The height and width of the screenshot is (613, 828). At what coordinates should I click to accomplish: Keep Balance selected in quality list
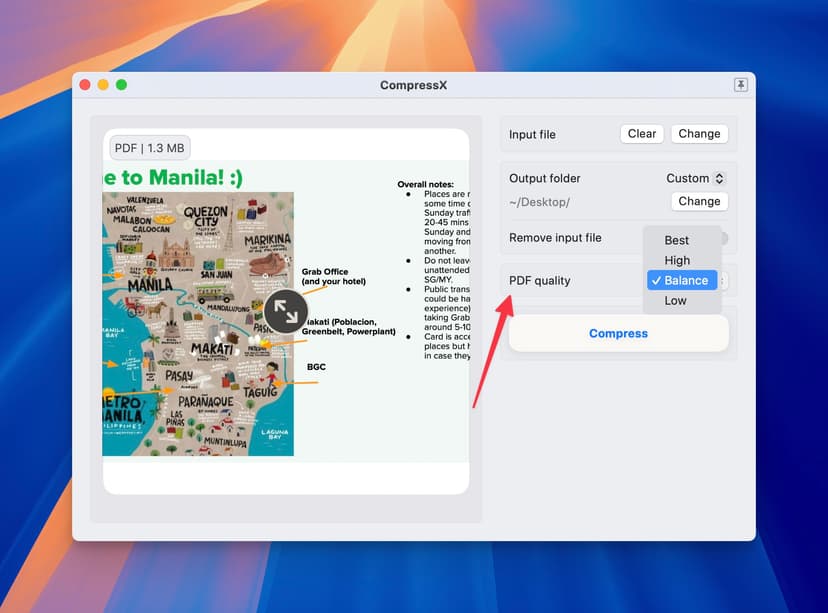[x=682, y=280]
